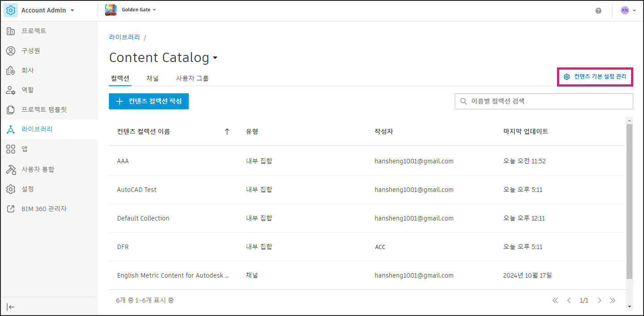This screenshot has width=644, height=316.
Task: Open the help question mark icon
Action: coord(598,11)
